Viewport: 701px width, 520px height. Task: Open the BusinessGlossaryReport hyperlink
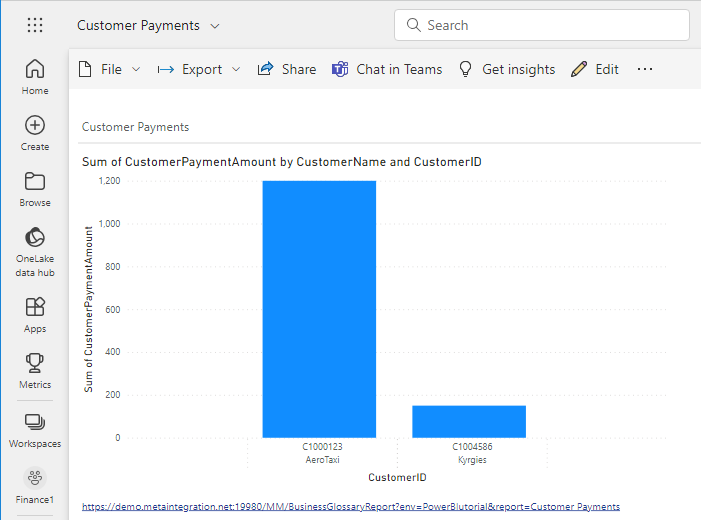point(350,507)
